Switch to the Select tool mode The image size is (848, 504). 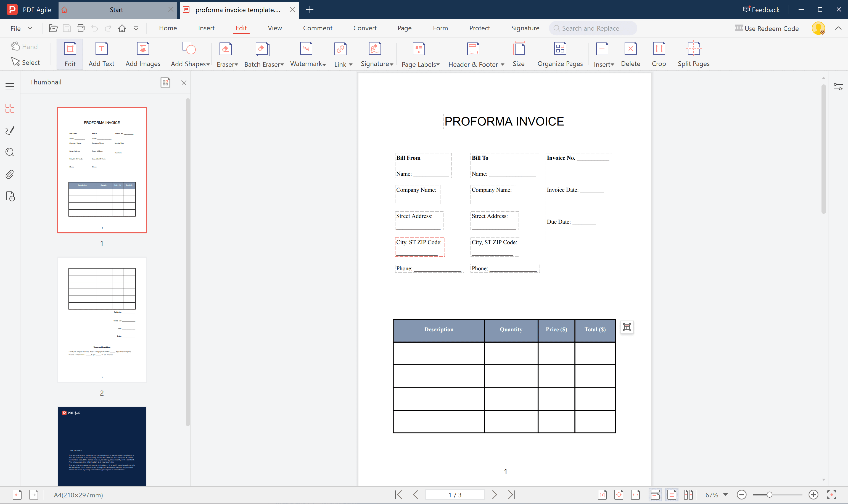tap(25, 62)
